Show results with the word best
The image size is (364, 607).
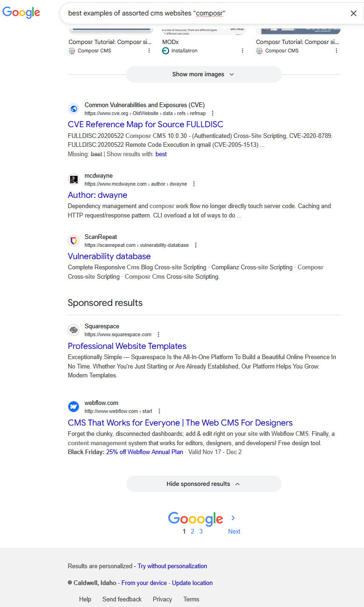point(161,154)
